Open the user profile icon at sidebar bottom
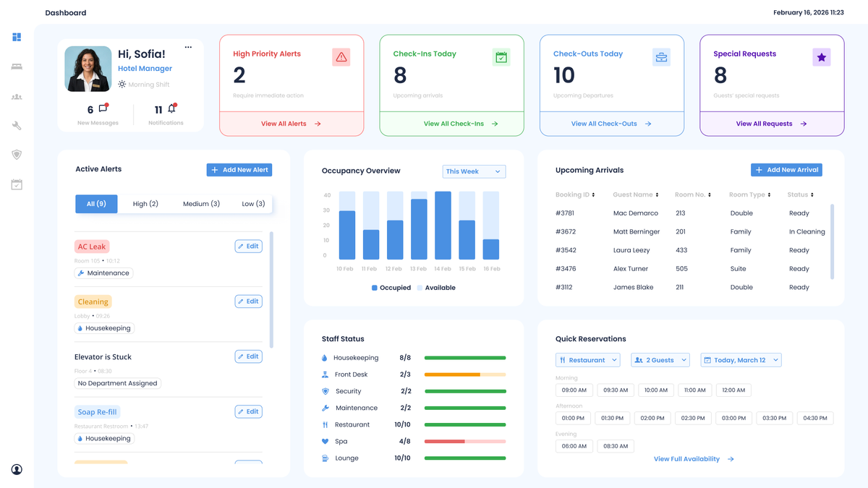 17,469
